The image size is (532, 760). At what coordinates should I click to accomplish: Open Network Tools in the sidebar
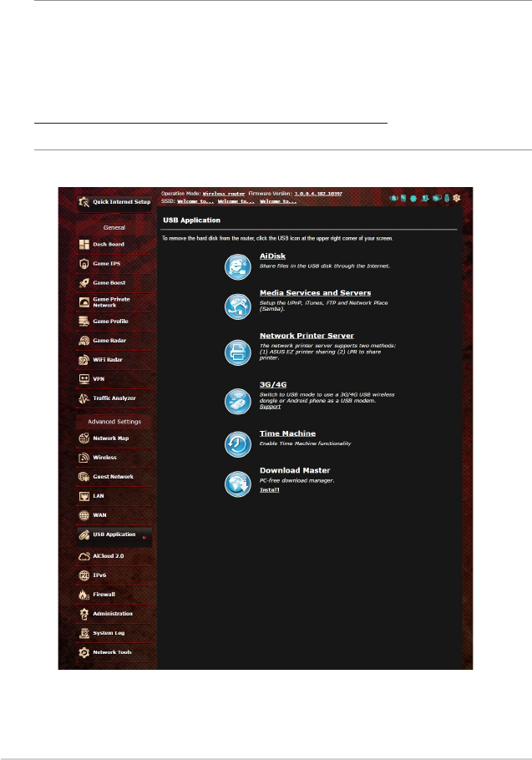click(x=114, y=652)
